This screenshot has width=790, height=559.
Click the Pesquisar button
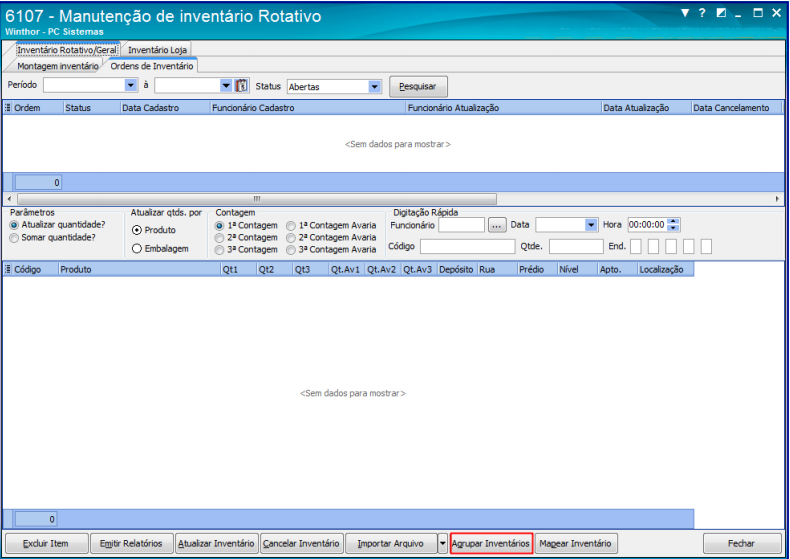(418, 87)
